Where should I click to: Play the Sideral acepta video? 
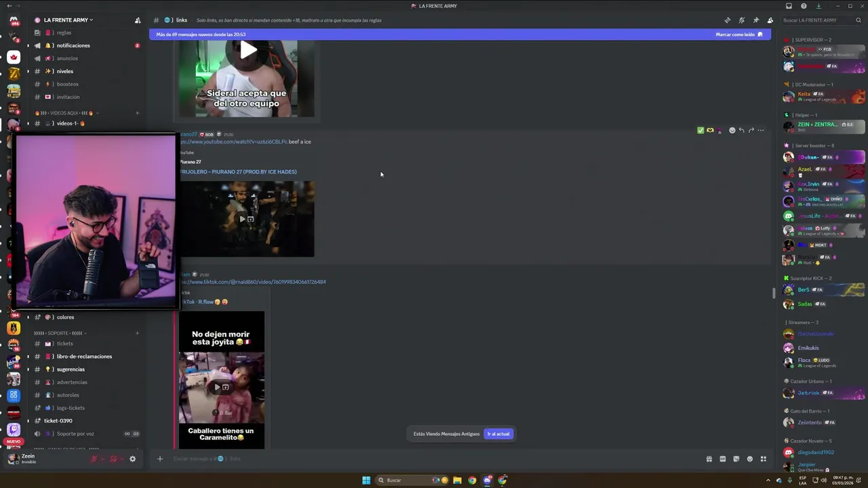[x=248, y=49]
